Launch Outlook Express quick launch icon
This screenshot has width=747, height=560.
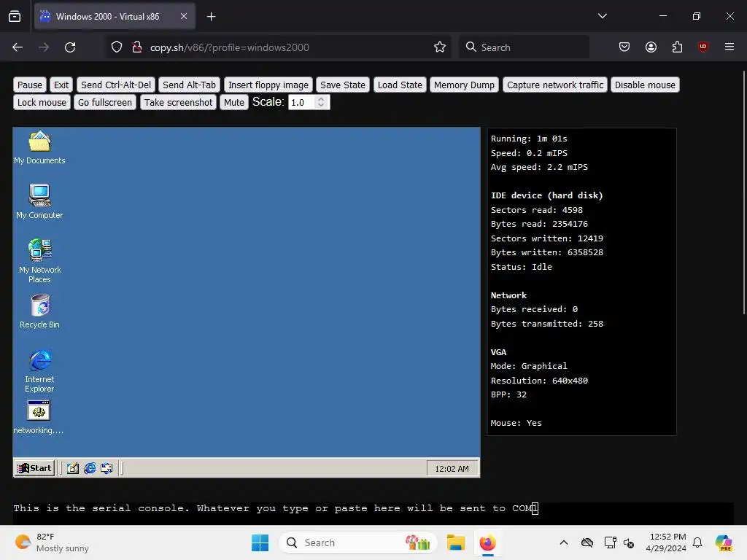(x=107, y=468)
